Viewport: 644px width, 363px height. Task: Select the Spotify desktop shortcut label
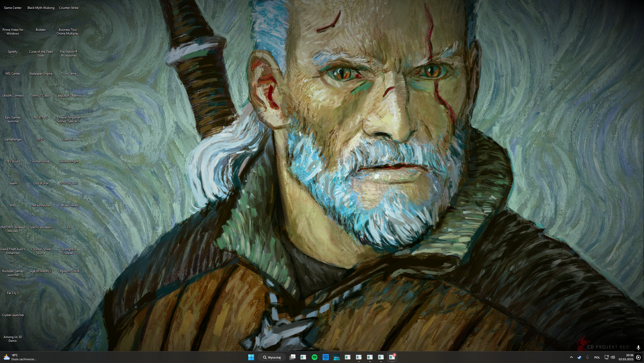(13, 52)
